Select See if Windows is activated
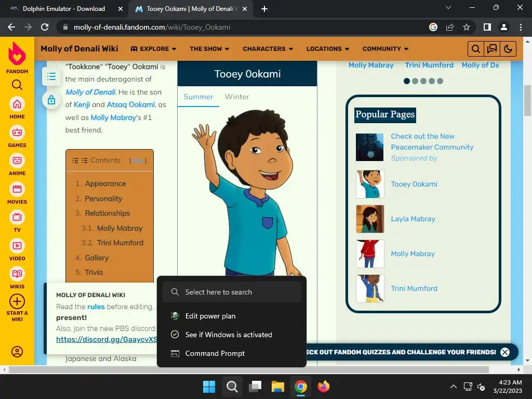Image resolution: width=532 pixels, height=399 pixels. click(232, 335)
